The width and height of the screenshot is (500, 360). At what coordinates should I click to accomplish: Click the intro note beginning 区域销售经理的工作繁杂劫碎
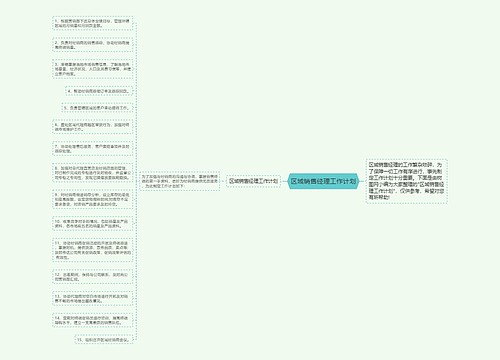pos(407,181)
